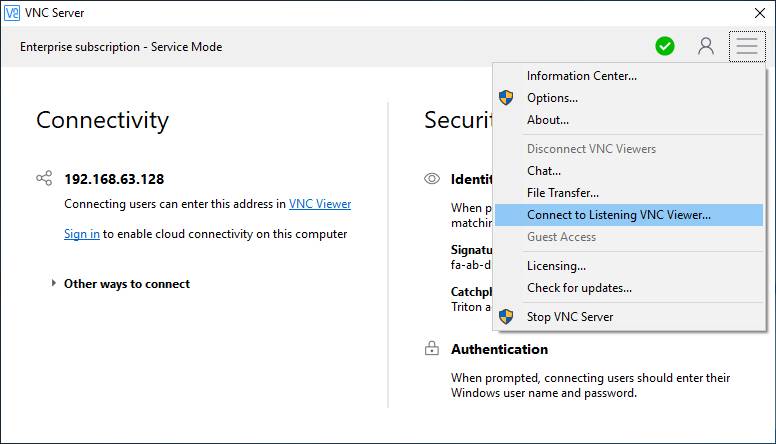Viewport: 776px width, 444px height.
Task: Open Chat... from the menu
Action: [x=629, y=171]
